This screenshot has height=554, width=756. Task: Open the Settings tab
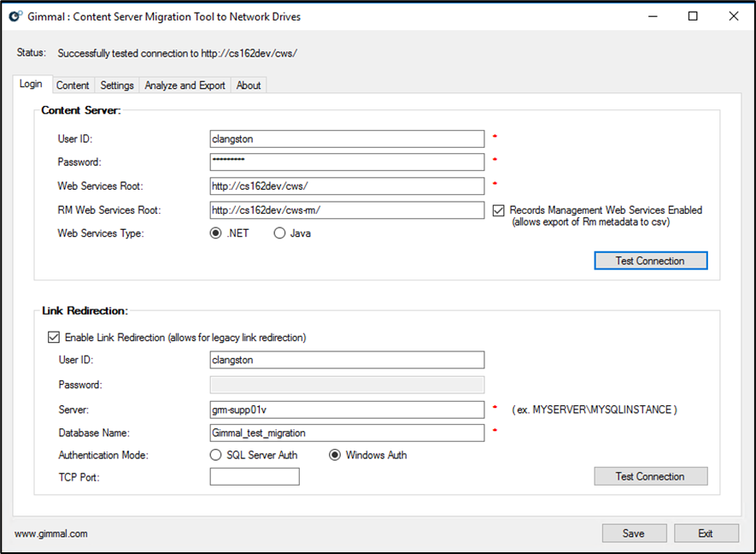pos(117,85)
